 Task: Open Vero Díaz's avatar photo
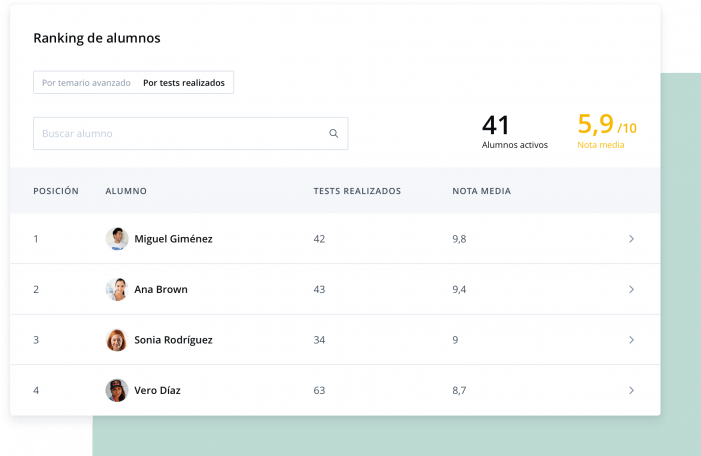tap(117, 390)
